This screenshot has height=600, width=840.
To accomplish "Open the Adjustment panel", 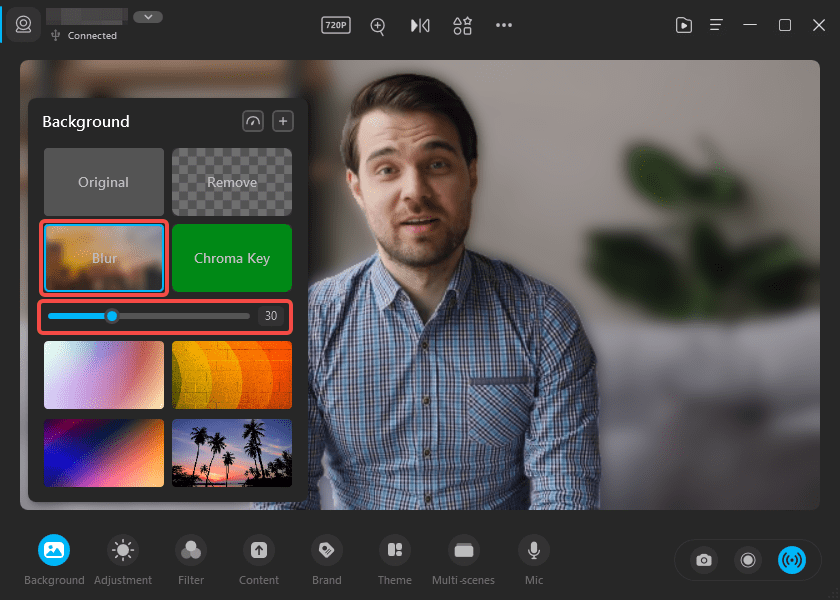I will coord(122,559).
